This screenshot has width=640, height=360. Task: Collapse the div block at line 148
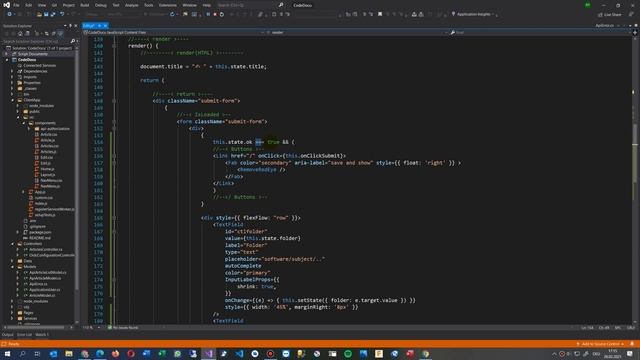tap(114, 101)
